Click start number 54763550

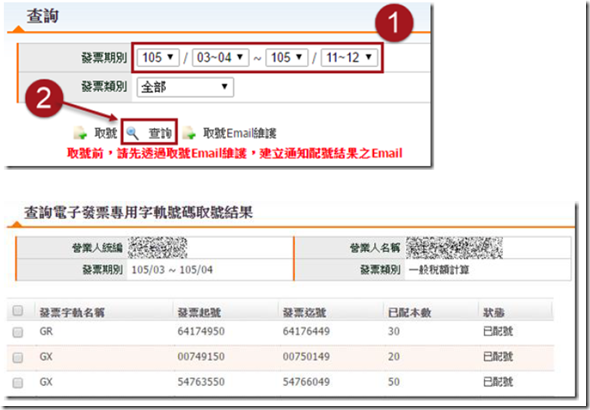pyautogui.click(x=201, y=382)
